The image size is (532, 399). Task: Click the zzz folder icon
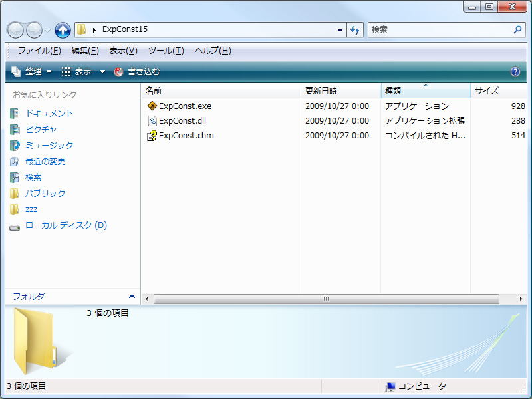click(14, 209)
